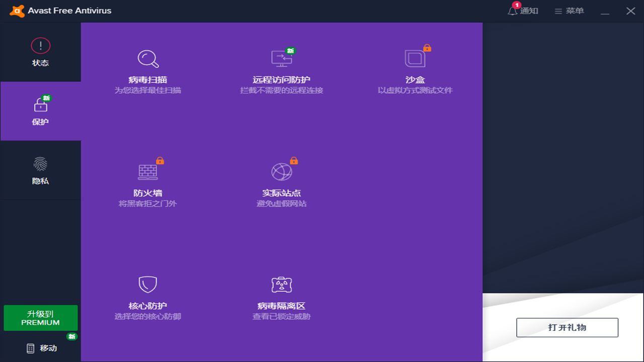Switch to the Status (状态) tab
The image size is (644, 362).
click(x=40, y=51)
